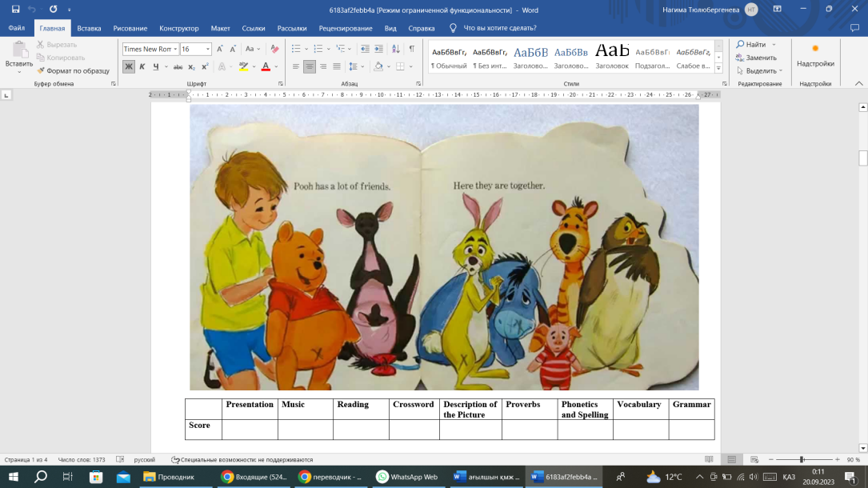Apply the Обычный style
Image resolution: width=868 pixels, height=488 pixels.
coord(449,56)
